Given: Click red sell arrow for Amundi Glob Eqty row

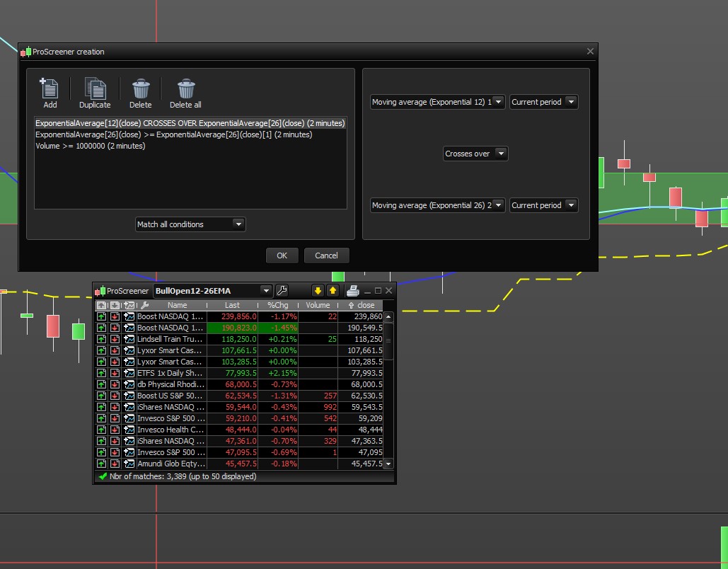Looking at the screenshot, I should tap(115, 464).
